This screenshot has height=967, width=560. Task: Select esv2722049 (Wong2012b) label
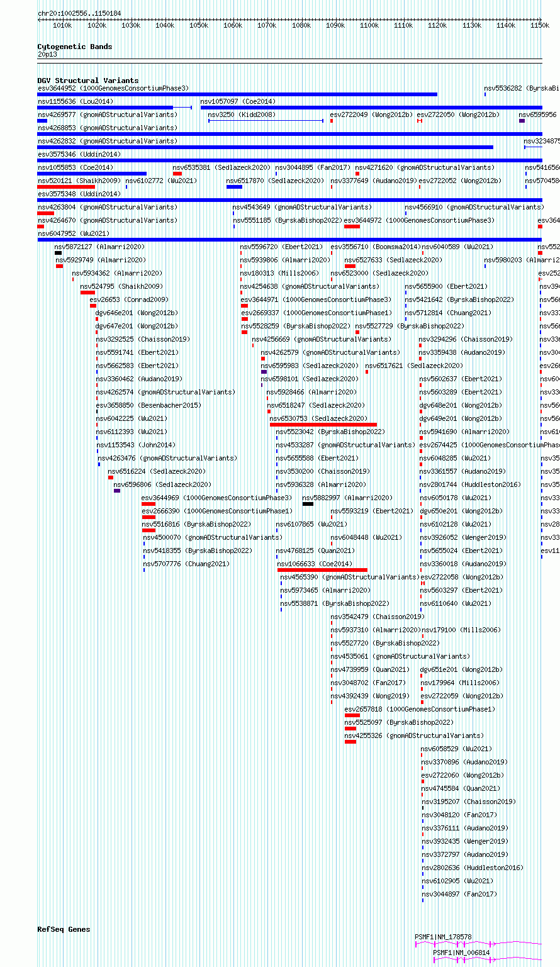[371, 115]
